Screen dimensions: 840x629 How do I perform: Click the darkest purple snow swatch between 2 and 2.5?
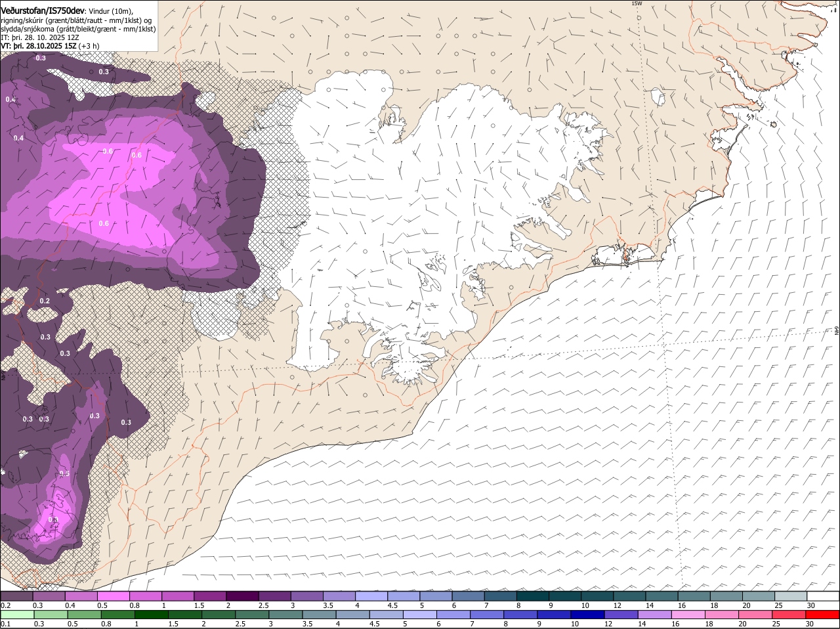pyautogui.click(x=243, y=596)
